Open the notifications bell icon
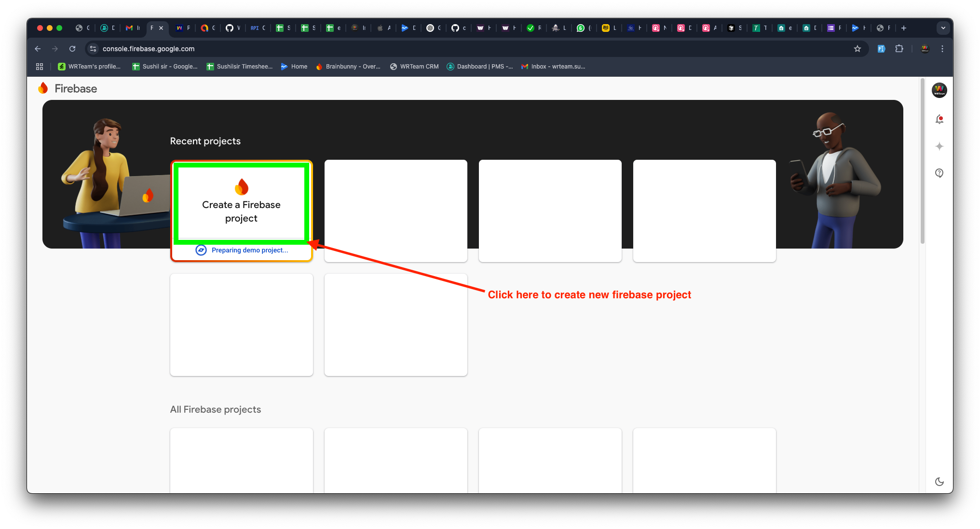 pos(939,119)
